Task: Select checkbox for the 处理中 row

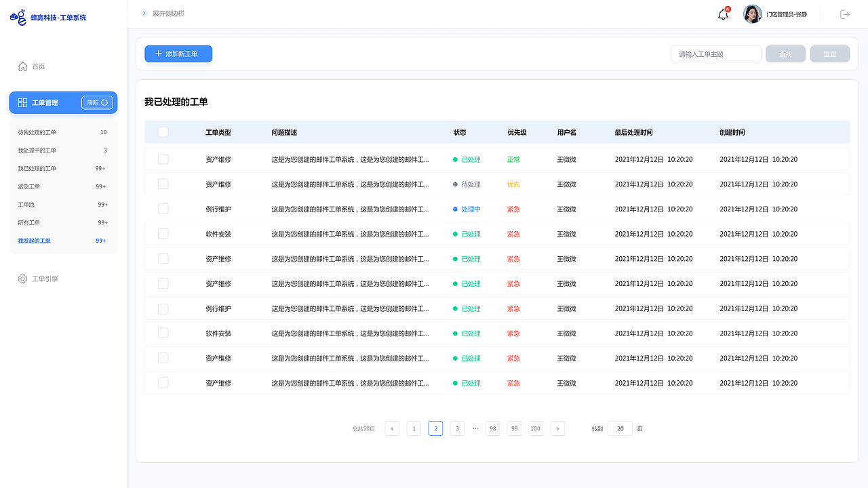Action: [x=163, y=209]
